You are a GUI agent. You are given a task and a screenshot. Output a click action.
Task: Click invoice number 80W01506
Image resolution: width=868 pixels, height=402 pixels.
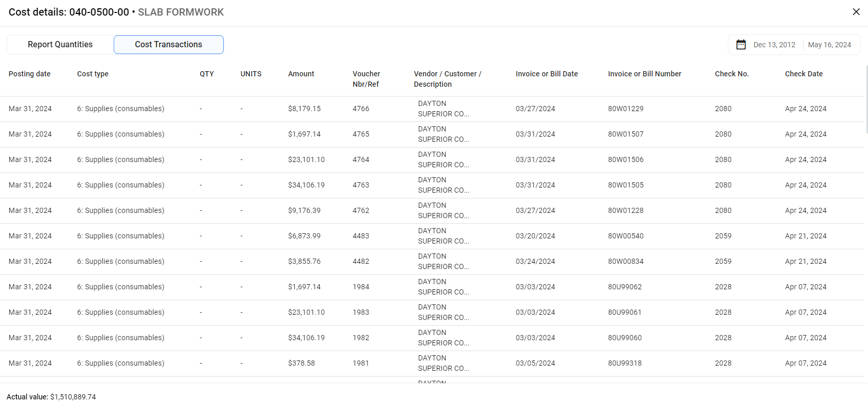(626, 159)
